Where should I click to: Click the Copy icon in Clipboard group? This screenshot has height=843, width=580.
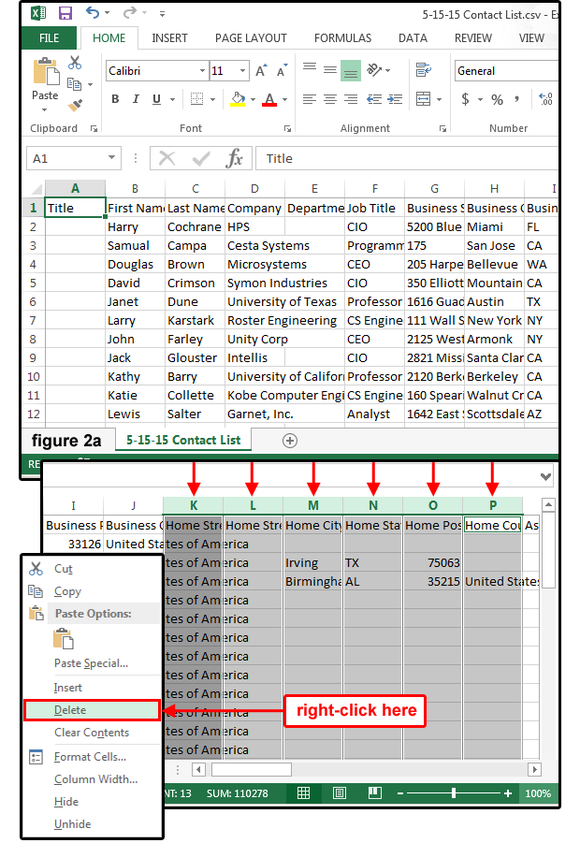(x=74, y=84)
